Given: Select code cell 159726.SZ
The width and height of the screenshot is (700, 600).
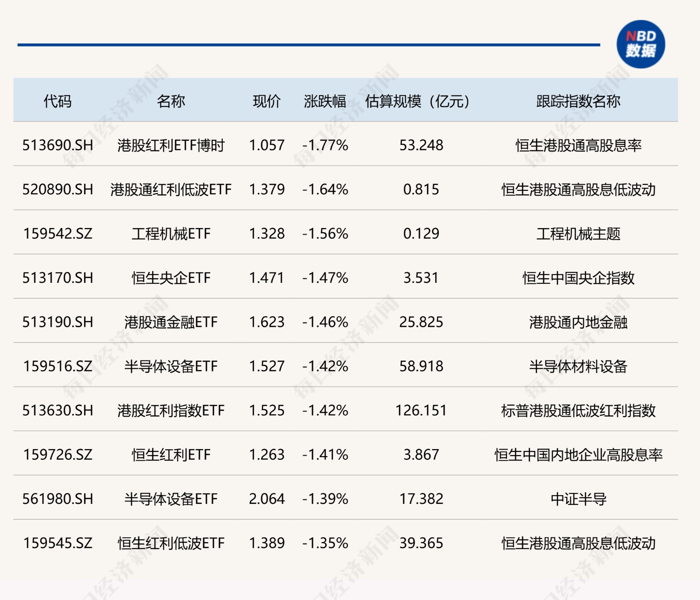Looking at the screenshot, I should pos(57,455).
